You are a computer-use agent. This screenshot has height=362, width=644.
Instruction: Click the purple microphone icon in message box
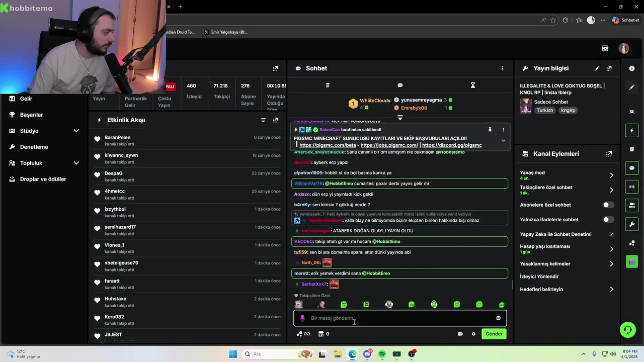tap(302, 318)
